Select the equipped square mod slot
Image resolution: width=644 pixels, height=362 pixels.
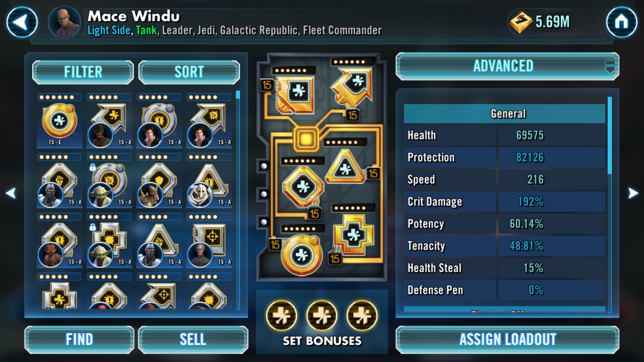295,95
